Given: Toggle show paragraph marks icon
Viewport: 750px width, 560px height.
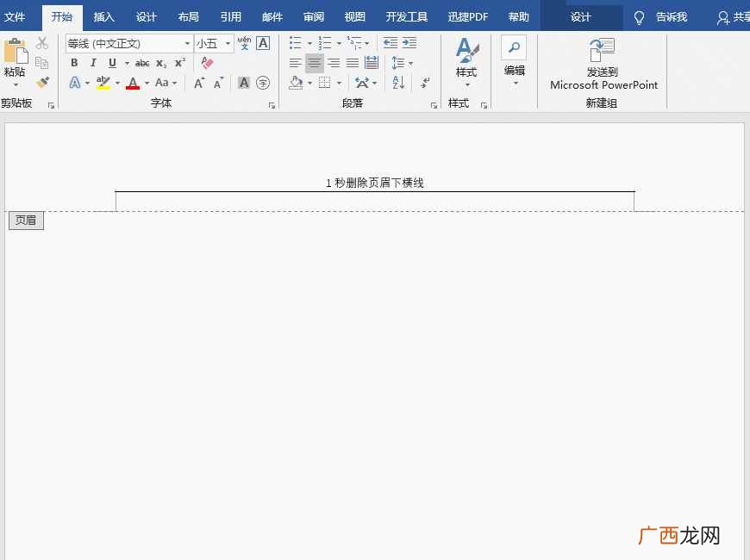Looking at the screenshot, I should tap(425, 83).
